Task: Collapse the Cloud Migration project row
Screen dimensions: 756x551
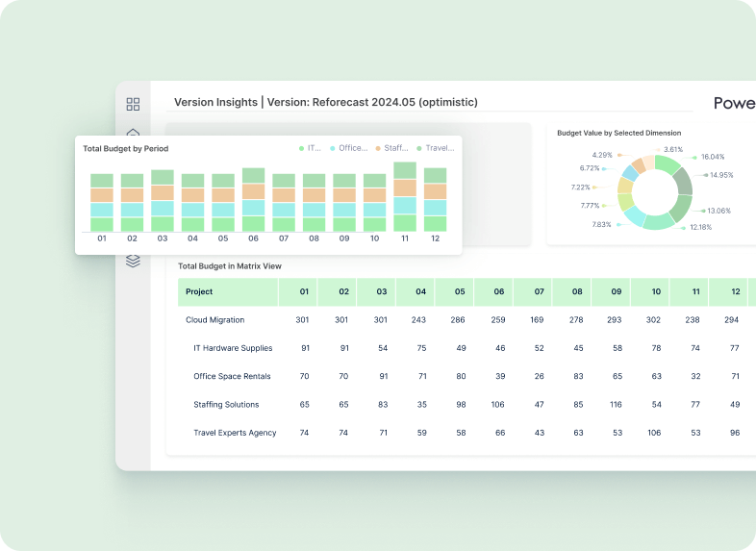Action: [214, 320]
